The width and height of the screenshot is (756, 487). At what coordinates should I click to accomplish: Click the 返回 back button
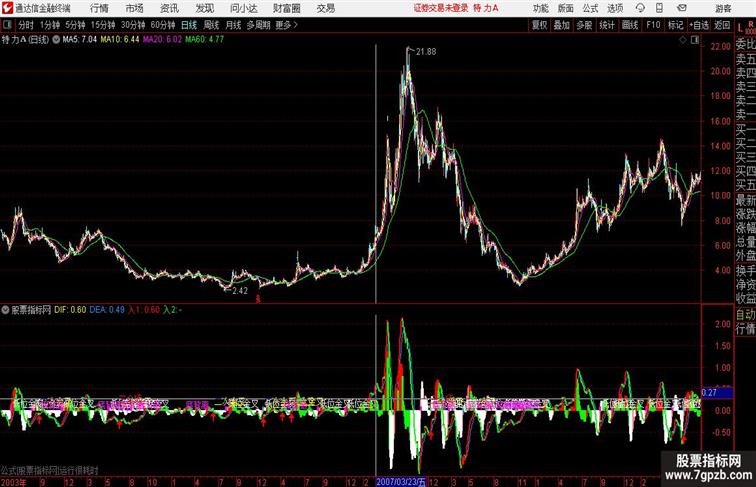point(722,25)
